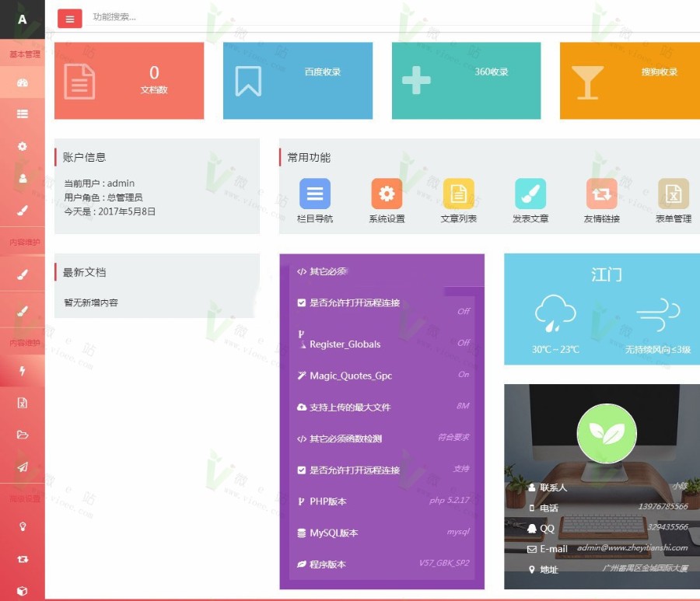Open 友情链接 shortcut icon
The width and height of the screenshot is (700, 601).
point(602,193)
